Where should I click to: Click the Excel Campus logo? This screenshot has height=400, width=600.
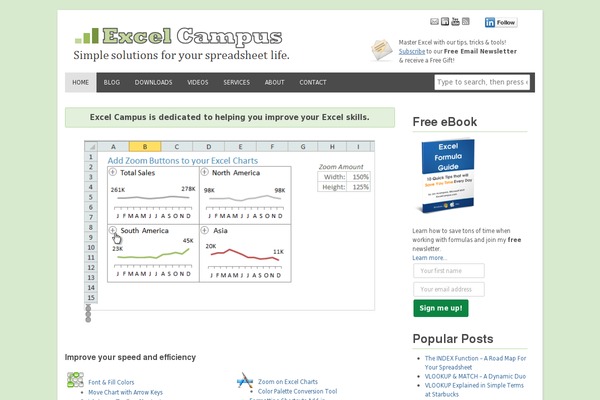[178, 36]
